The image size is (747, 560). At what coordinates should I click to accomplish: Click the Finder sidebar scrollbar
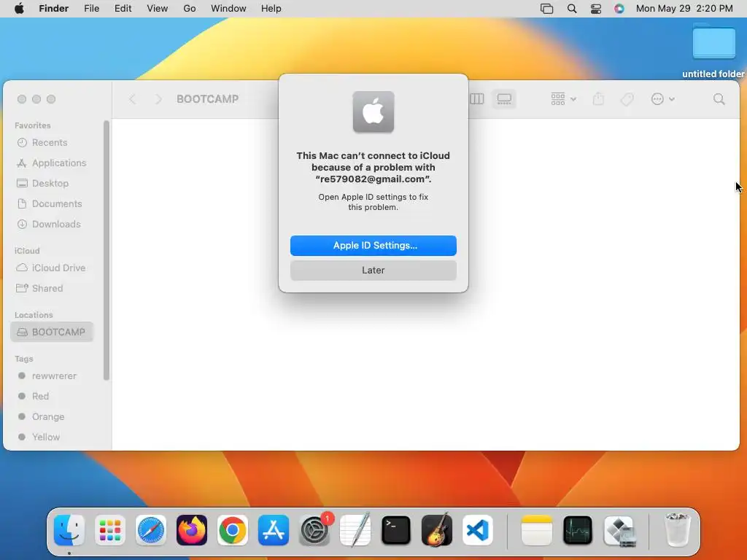107,251
